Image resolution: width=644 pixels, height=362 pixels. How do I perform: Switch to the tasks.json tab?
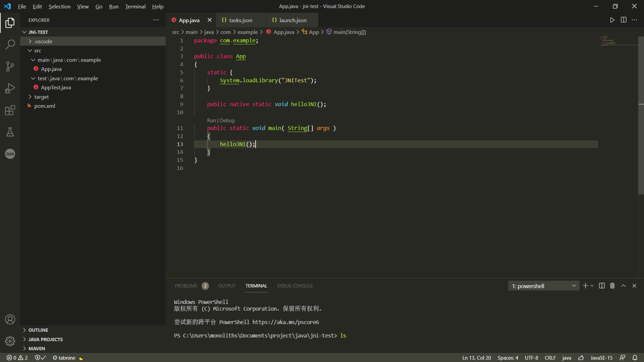click(241, 20)
